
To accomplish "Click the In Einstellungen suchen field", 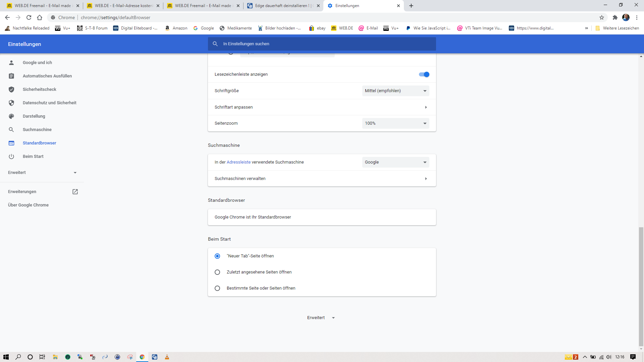I will click(x=322, y=44).
